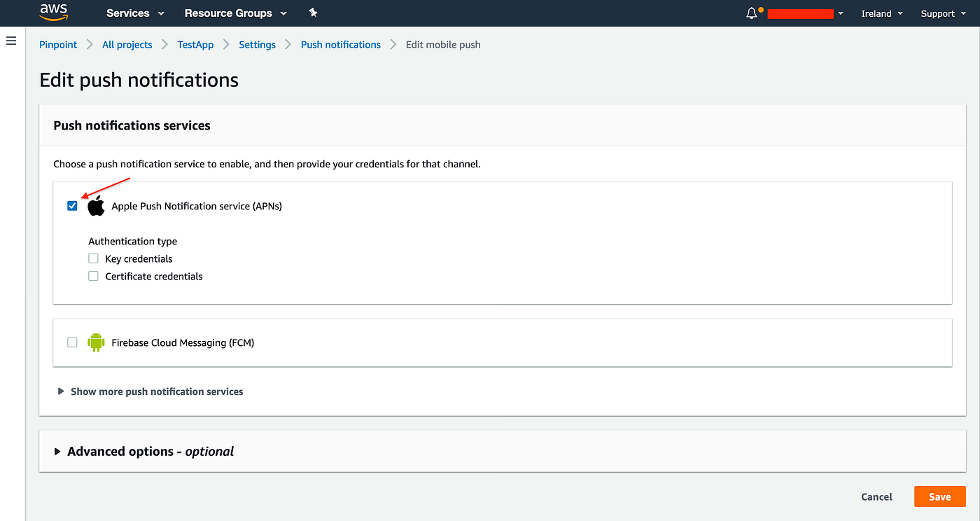The image size is (980, 521).
Task: Enable the Key credentials checkbox
Action: coord(93,258)
